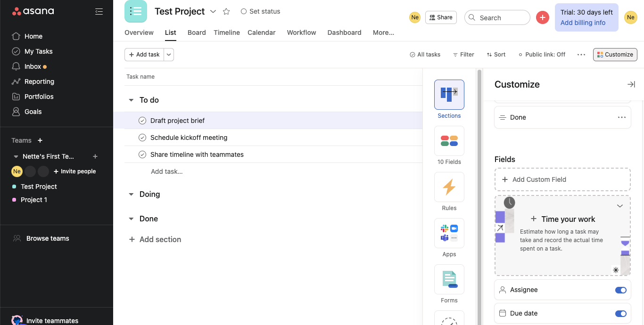
Task: Toggle the Due date field switch
Action: click(620, 314)
